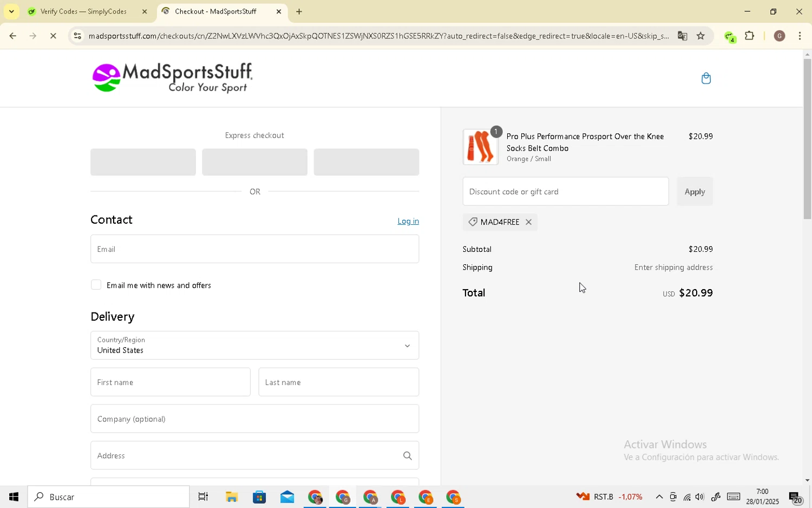Switch to Verify Codes SimplyCodes tab
Screen dimensions: 812x508
84,11
